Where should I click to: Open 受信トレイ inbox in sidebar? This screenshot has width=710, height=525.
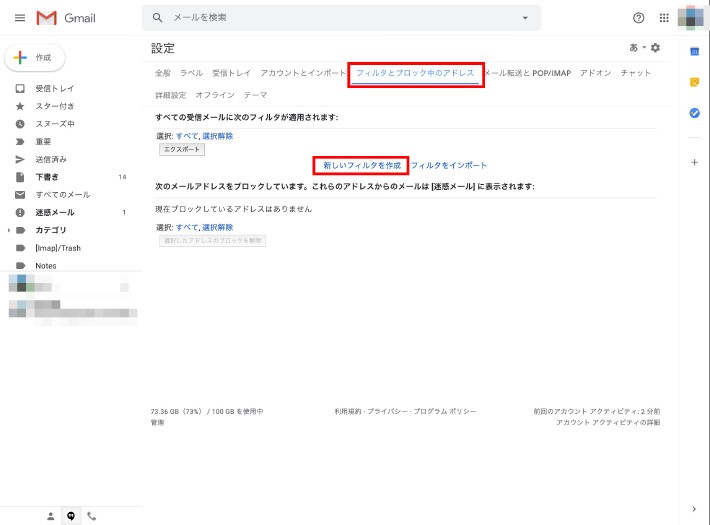(x=54, y=88)
